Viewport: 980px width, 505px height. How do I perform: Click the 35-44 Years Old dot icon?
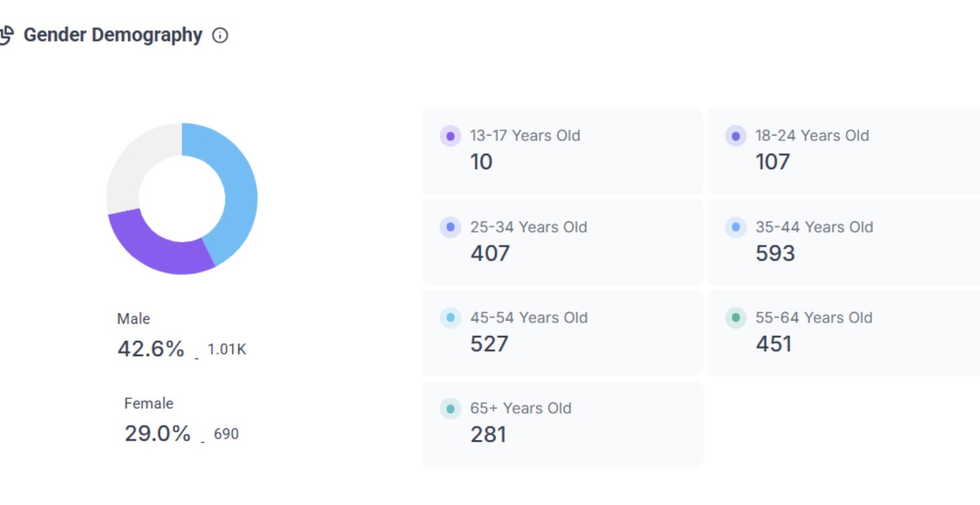coord(736,228)
